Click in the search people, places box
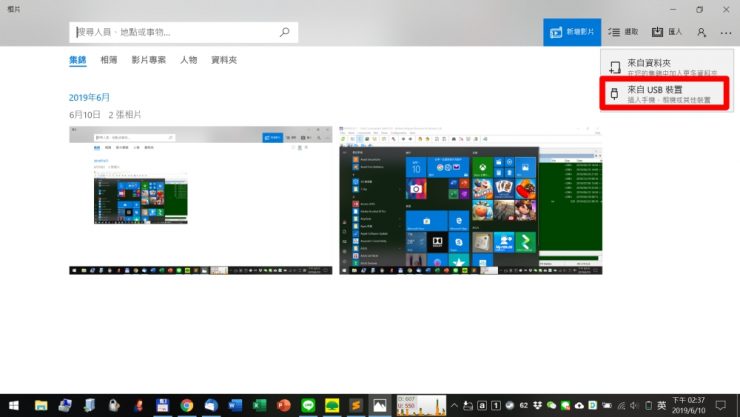 [175, 32]
